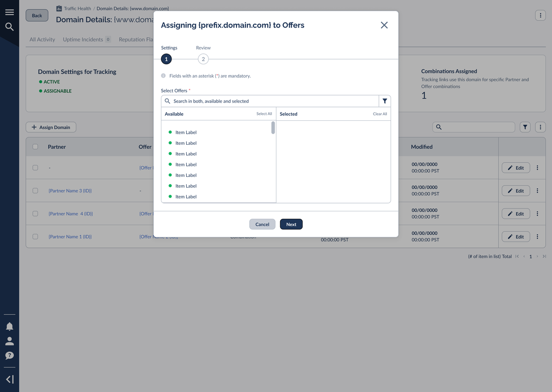Open kebab menu for Partner Name 1 row
This screenshot has height=392, width=552.
[537, 237]
